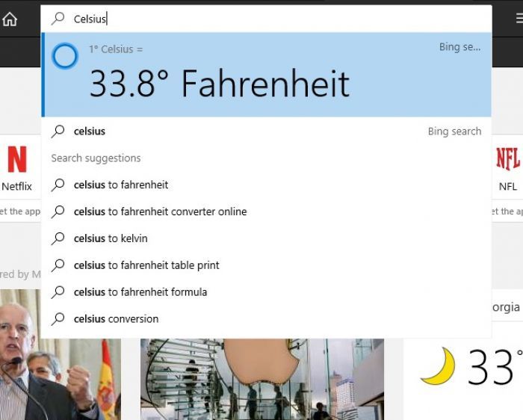The image size is (523, 420).
Task: Click the Home icon
Action: click(x=10, y=19)
